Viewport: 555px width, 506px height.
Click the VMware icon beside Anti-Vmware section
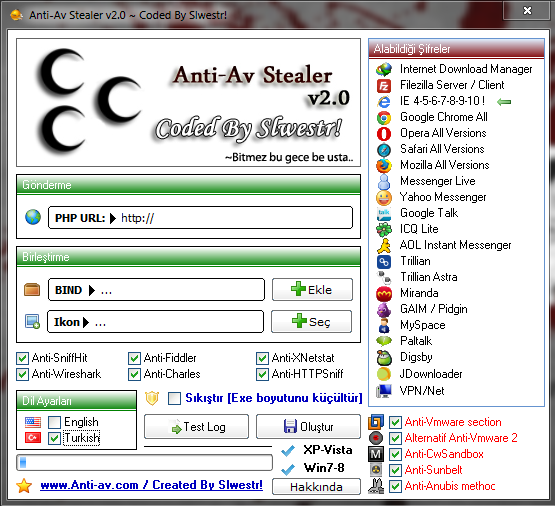coord(376,422)
